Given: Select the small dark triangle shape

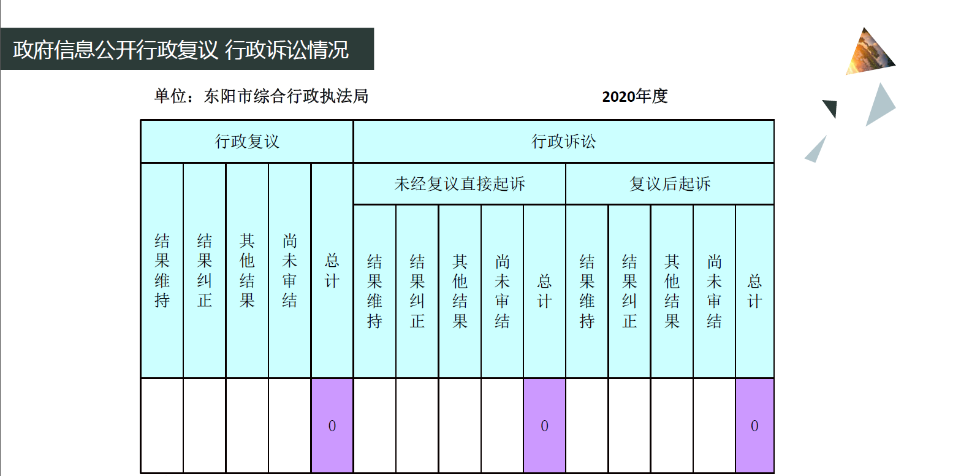Looking at the screenshot, I should (830, 107).
